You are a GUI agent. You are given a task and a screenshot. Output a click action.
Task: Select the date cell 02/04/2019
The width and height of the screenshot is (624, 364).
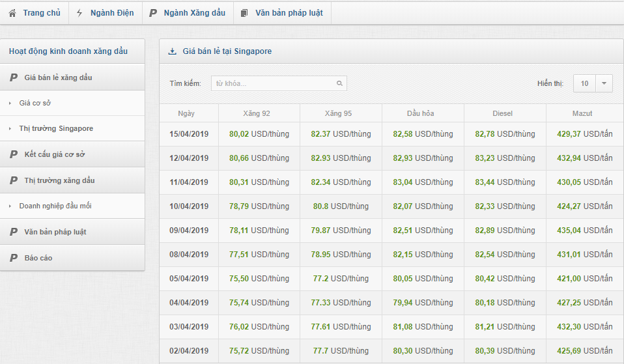(x=189, y=351)
